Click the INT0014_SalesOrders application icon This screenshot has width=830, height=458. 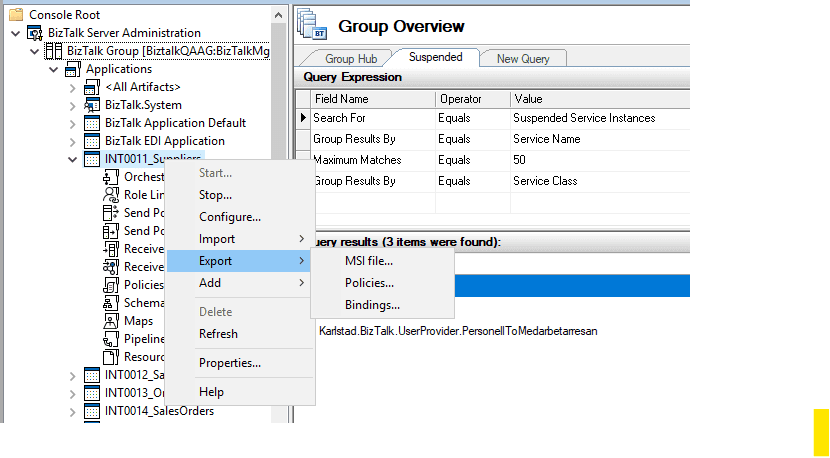point(92,411)
